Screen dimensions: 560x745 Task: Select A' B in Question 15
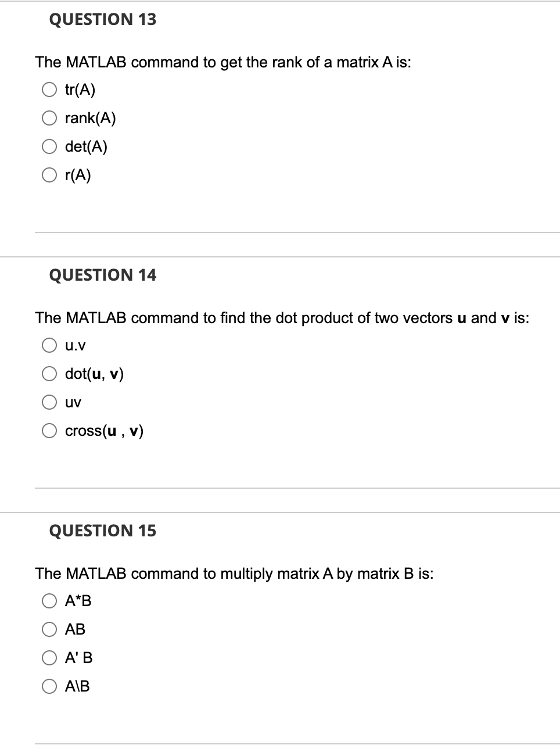click(x=49, y=658)
